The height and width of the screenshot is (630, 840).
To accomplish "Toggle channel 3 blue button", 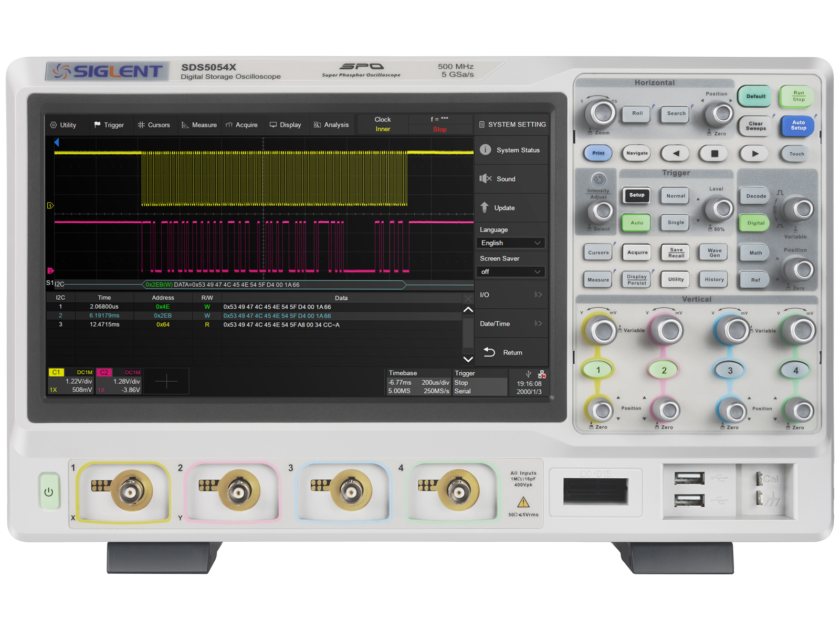I will (730, 370).
